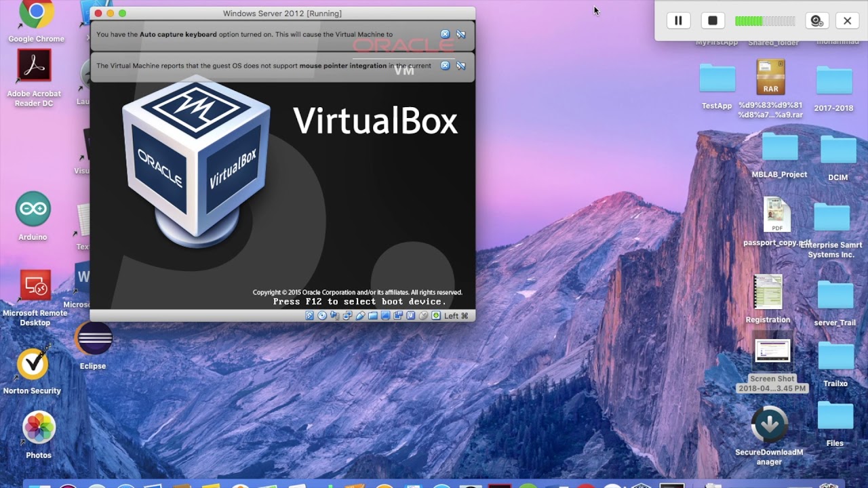Stop the screen recording

point(713,21)
